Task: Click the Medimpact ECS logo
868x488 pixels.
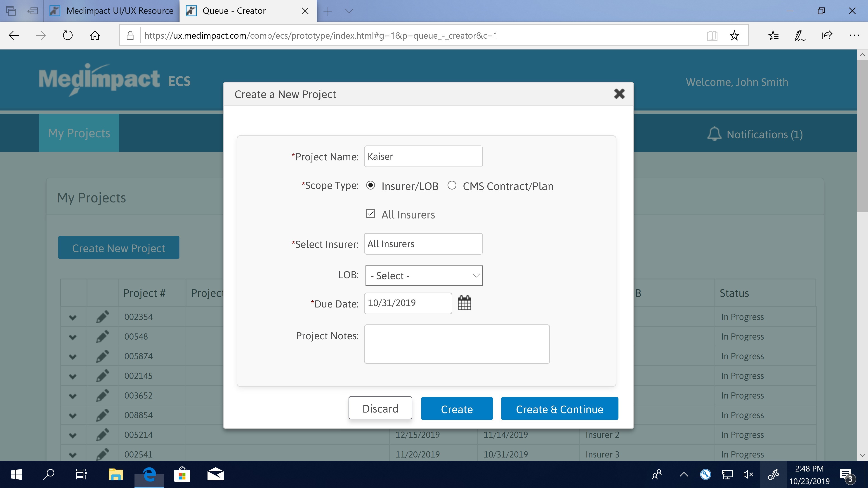Action: click(115, 80)
